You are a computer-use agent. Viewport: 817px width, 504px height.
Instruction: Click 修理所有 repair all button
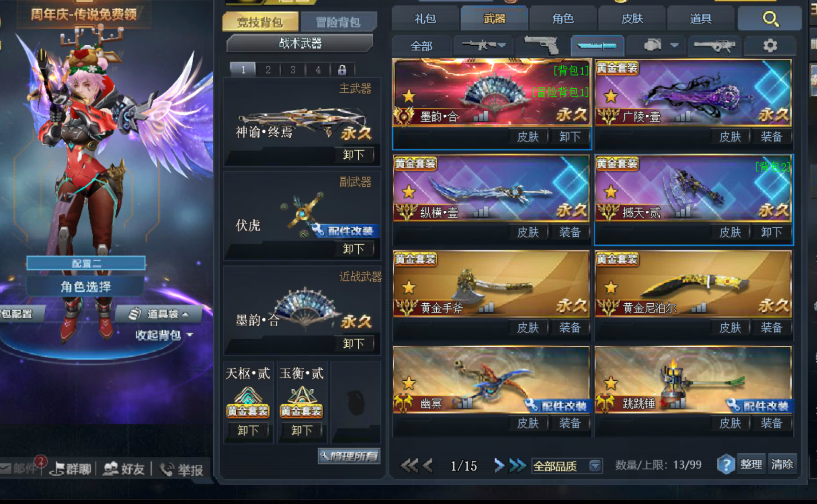coord(349,456)
